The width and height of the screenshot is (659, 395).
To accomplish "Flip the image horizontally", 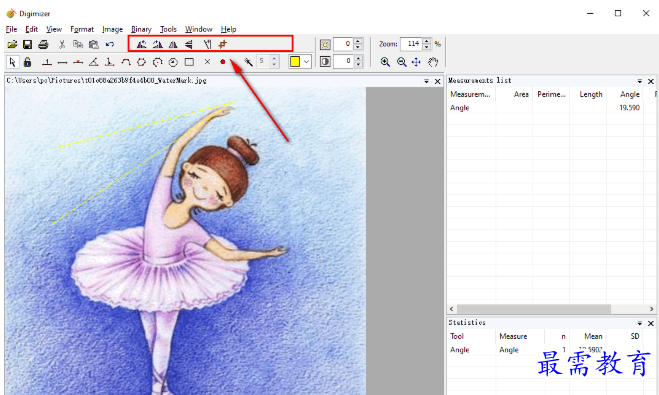I will (173, 44).
